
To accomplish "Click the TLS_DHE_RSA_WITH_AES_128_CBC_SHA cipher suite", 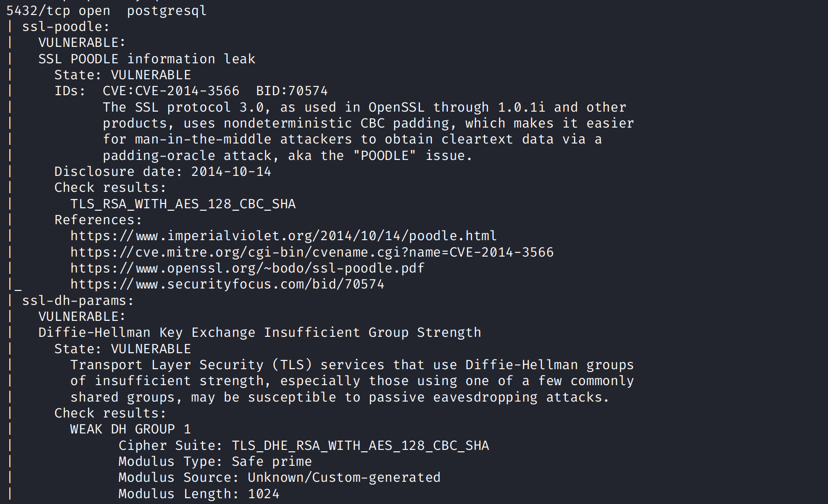I will pyautogui.click(x=360, y=446).
